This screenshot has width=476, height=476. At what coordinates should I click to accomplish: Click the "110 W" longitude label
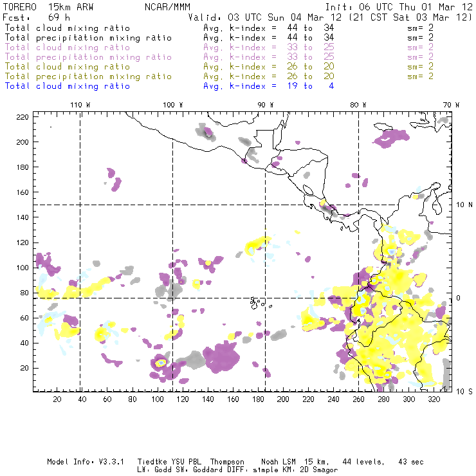pyautogui.click(x=80, y=105)
